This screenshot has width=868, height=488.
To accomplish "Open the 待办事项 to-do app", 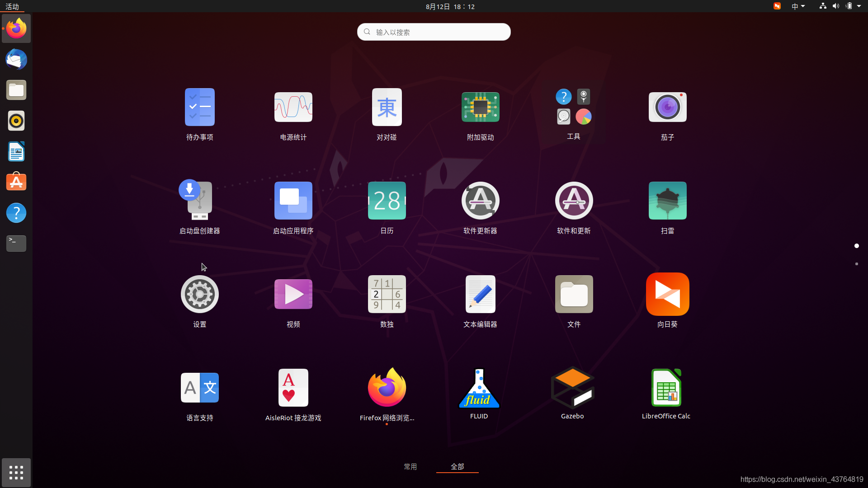I will (x=199, y=108).
